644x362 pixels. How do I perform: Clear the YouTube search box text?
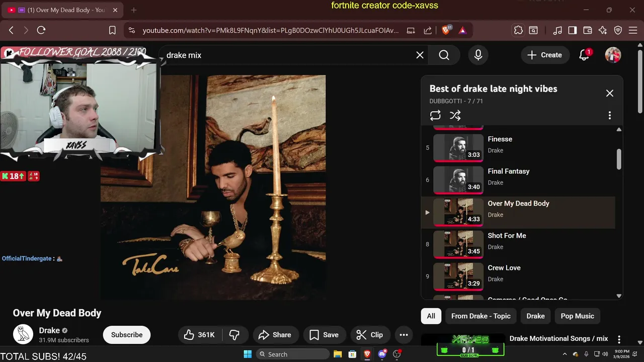click(420, 55)
